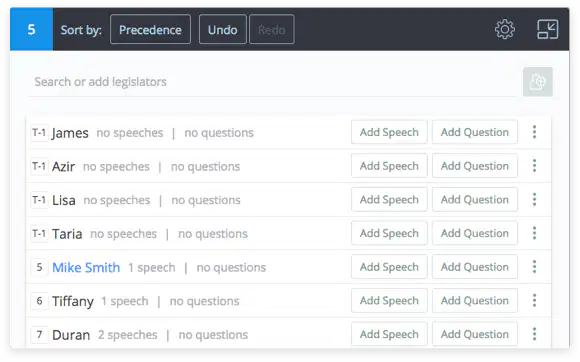This screenshot has height=362, width=580.
Task: Focus the Search or add legislators field
Action: pos(272,82)
